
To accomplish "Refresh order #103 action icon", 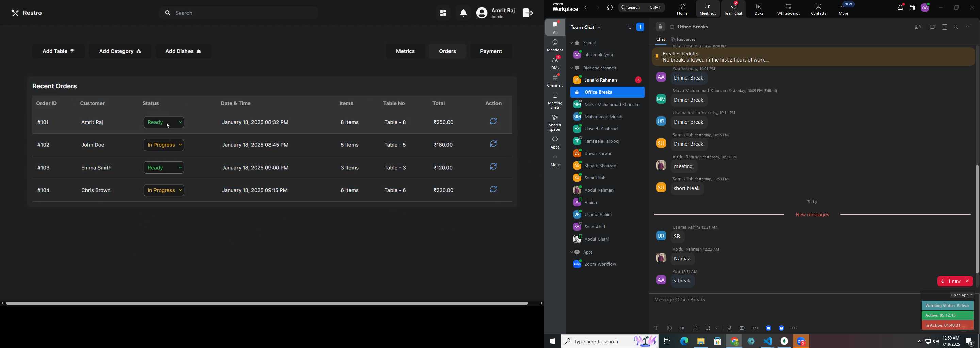I will point(493,167).
